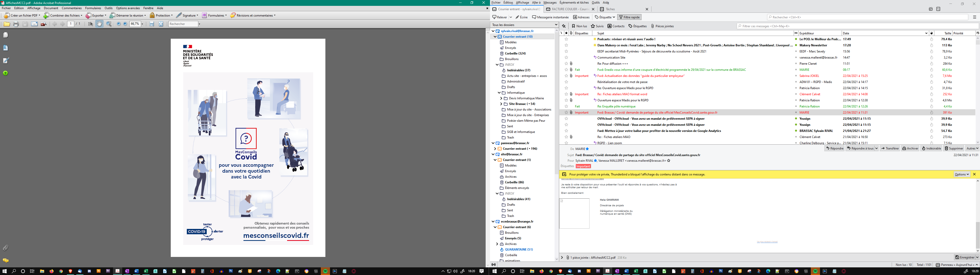980x275 pixels.
Task: Toggle star on Podcasts message
Action: pyautogui.click(x=566, y=39)
